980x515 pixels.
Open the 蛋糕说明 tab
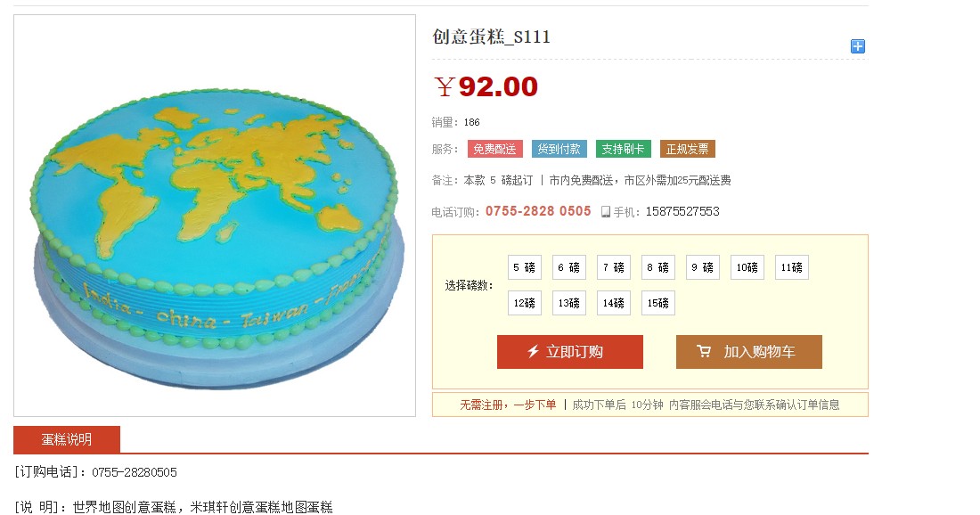pyautogui.click(x=67, y=439)
